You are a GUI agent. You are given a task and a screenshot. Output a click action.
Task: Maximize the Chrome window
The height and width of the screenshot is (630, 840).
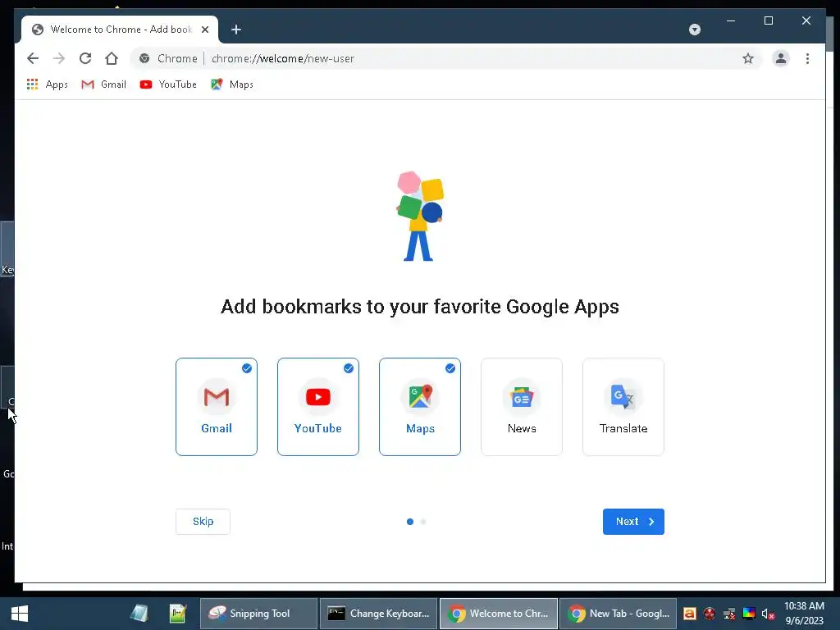(x=768, y=21)
